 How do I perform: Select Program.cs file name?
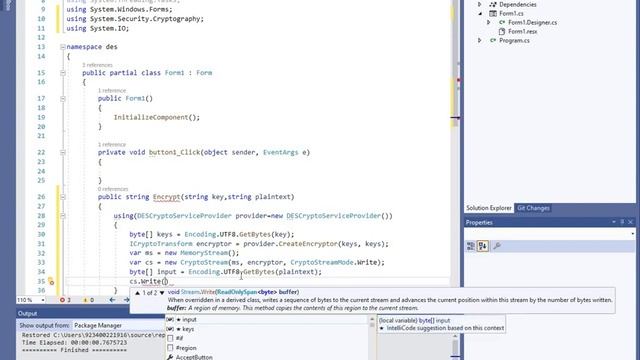[514, 40]
